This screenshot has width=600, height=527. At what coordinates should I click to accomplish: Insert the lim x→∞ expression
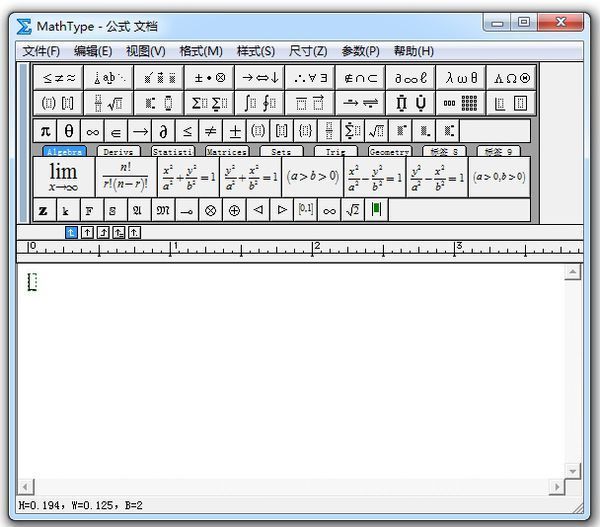64,177
